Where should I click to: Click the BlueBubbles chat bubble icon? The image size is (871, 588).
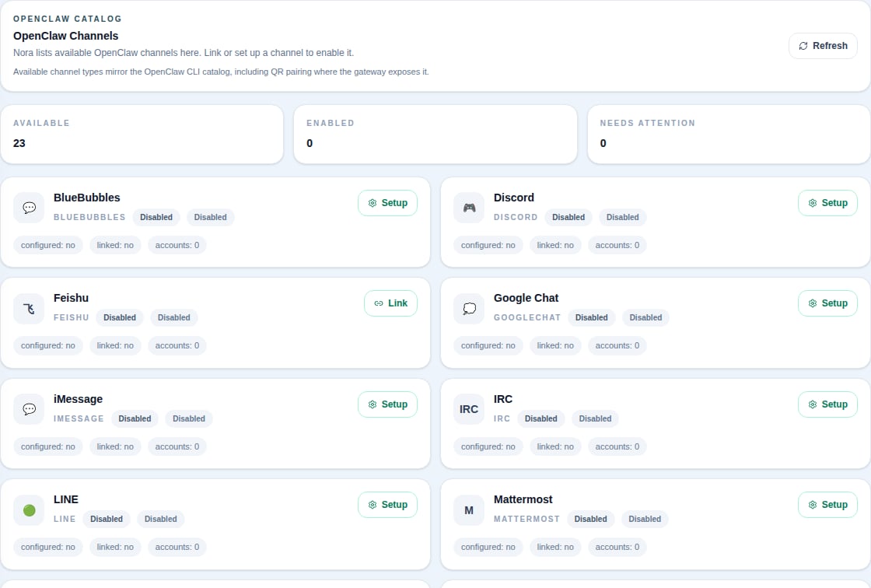click(29, 208)
